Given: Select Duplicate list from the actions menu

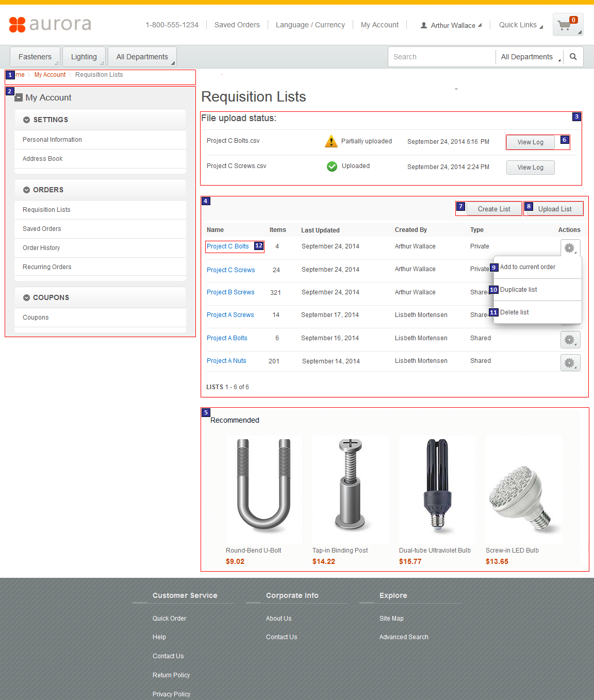Looking at the screenshot, I should click(519, 289).
